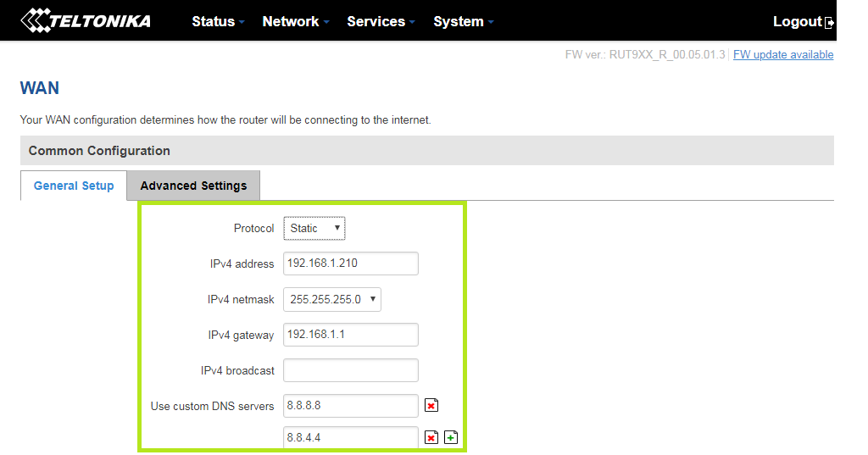Focus the IPv4 address field
Viewport: 868px width, 455px height.
[351, 264]
